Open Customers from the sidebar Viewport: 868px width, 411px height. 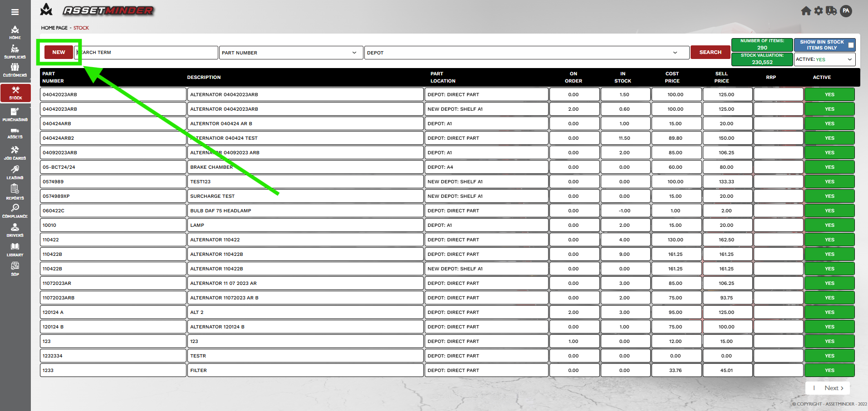coord(15,70)
